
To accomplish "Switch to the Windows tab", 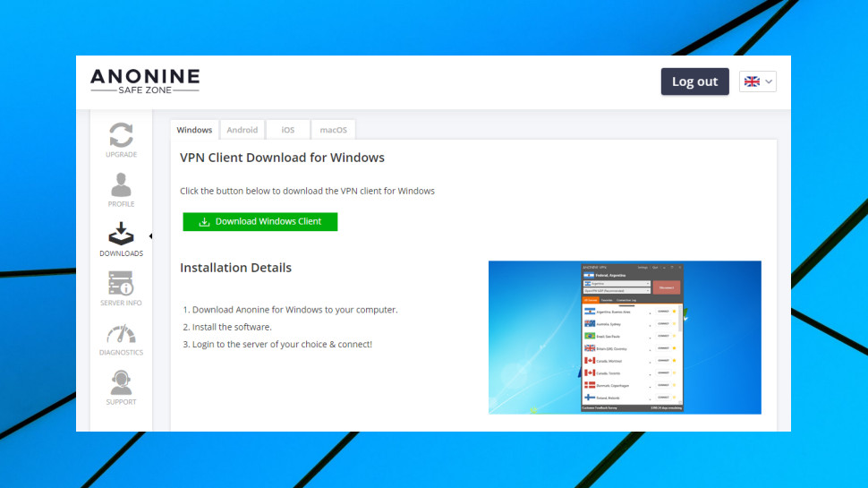I will 194,130.
